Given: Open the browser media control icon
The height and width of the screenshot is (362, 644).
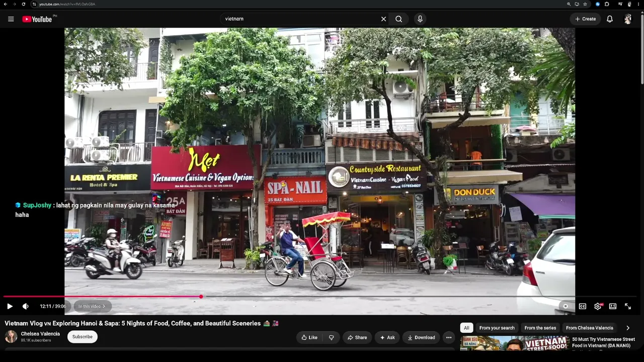Looking at the screenshot, I should 620,4.
